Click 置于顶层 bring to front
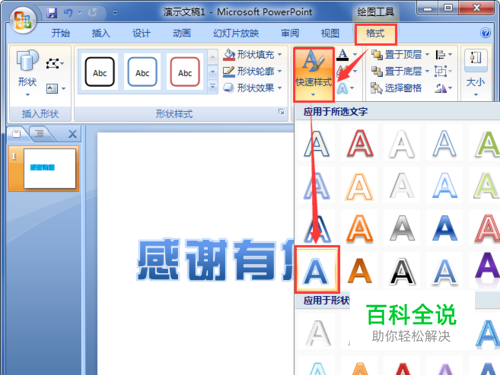This screenshot has width=500, height=375. pos(397,54)
